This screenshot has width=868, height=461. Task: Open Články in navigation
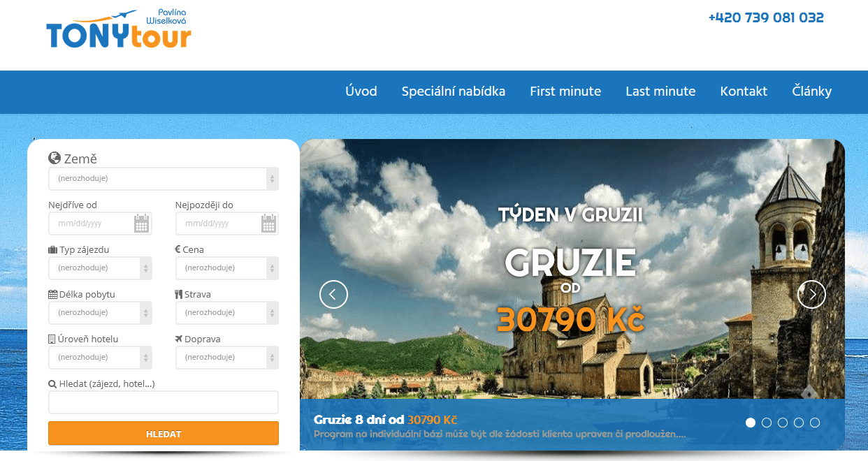click(812, 92)
